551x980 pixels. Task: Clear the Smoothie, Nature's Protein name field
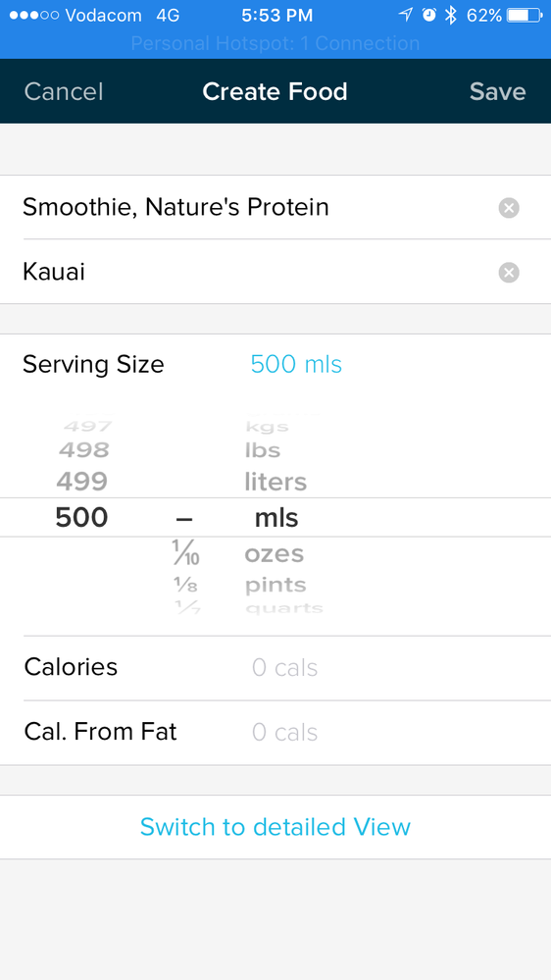(x=509, y=208)
